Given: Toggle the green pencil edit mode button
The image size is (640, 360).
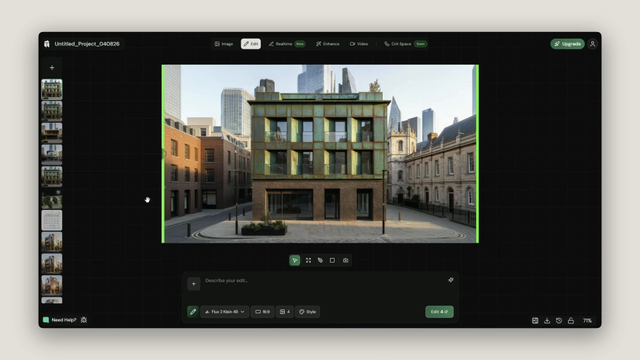Looking at the screenshot, I should [x=193, y=312].
